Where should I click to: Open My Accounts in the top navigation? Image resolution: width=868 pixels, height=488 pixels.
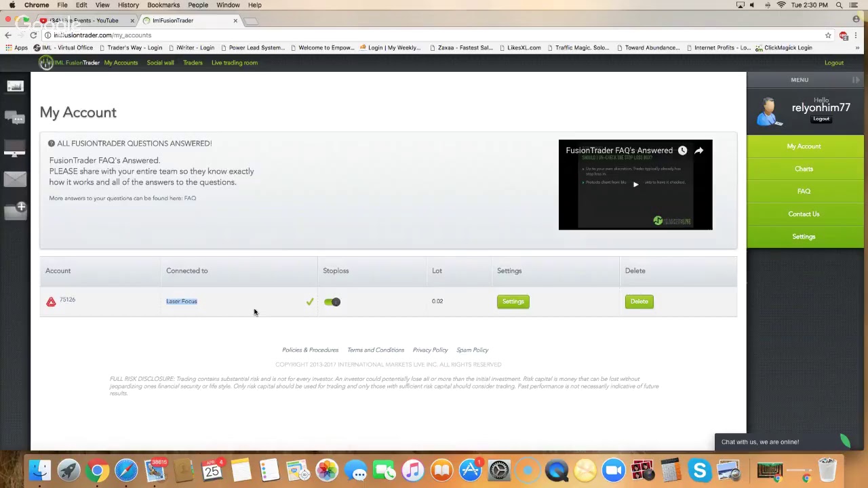[x=121, y=63]
